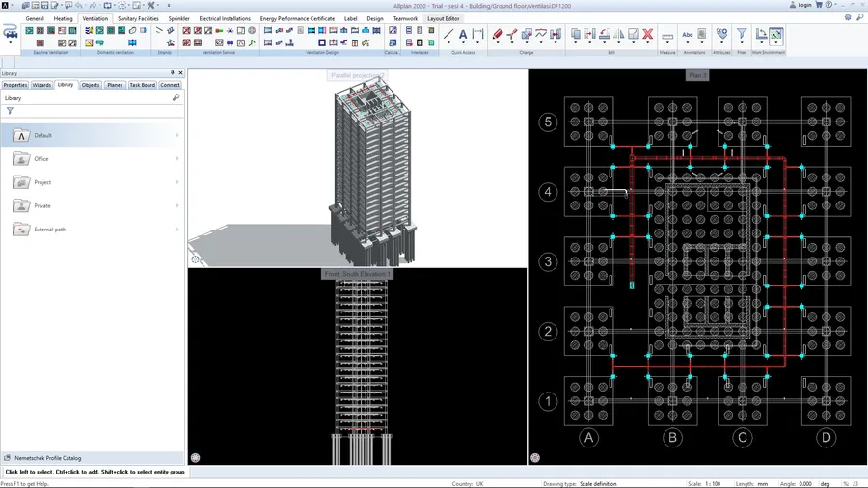Click the Filter funnel icon in ribbon

pyautogui.click(x=742, y=35)
